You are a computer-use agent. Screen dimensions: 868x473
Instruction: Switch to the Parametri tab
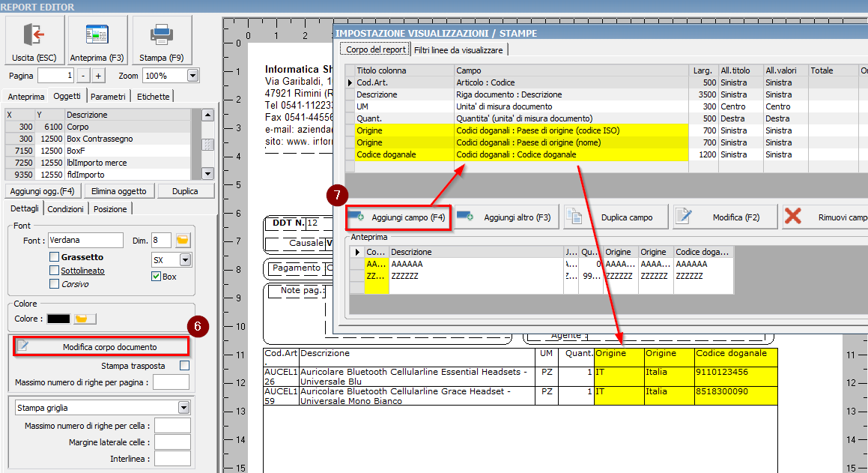coord(109,97)
